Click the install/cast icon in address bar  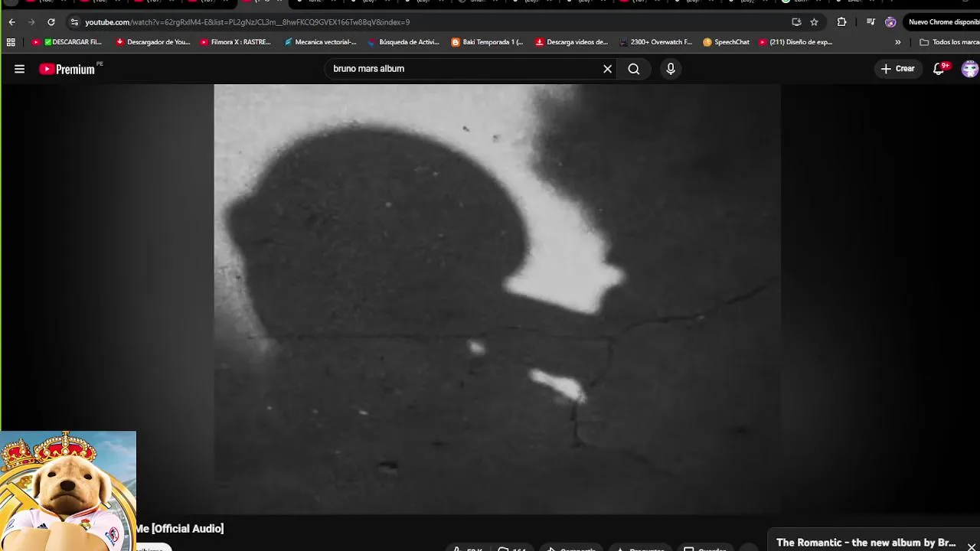[796, 22]
